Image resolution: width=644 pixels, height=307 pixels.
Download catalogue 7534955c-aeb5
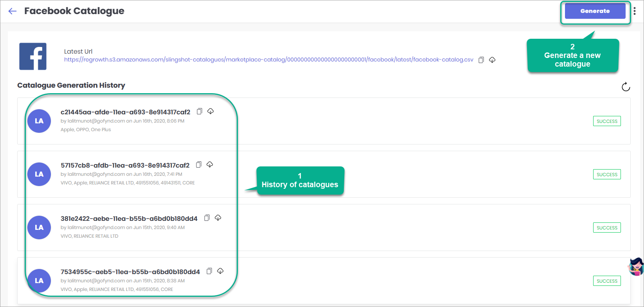click(220, 271)
